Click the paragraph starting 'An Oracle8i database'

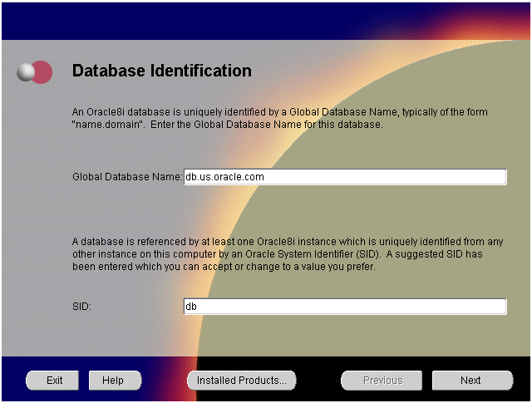click(x=279, y=118)
